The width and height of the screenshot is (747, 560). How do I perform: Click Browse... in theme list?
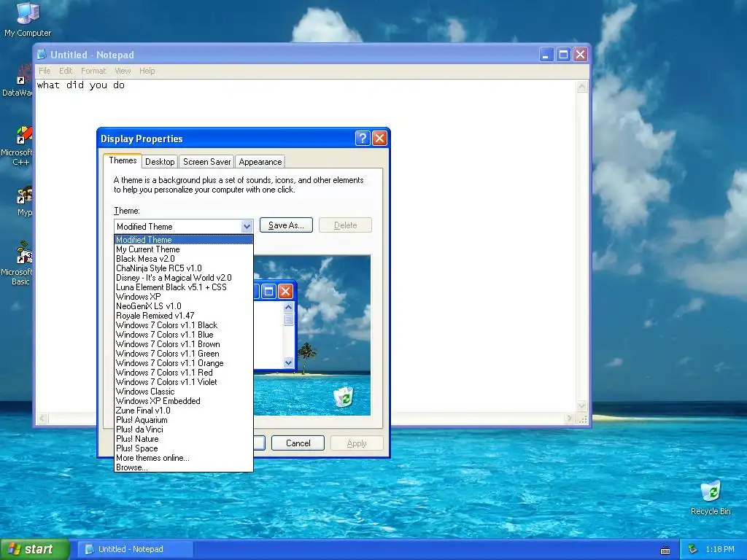183,467
